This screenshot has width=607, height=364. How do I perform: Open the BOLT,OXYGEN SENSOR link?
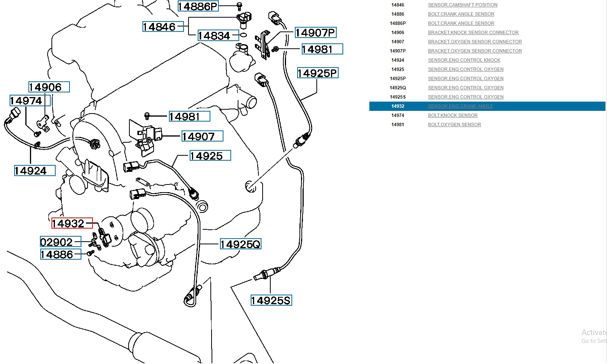pyautogui.click(x=454, y=125)
